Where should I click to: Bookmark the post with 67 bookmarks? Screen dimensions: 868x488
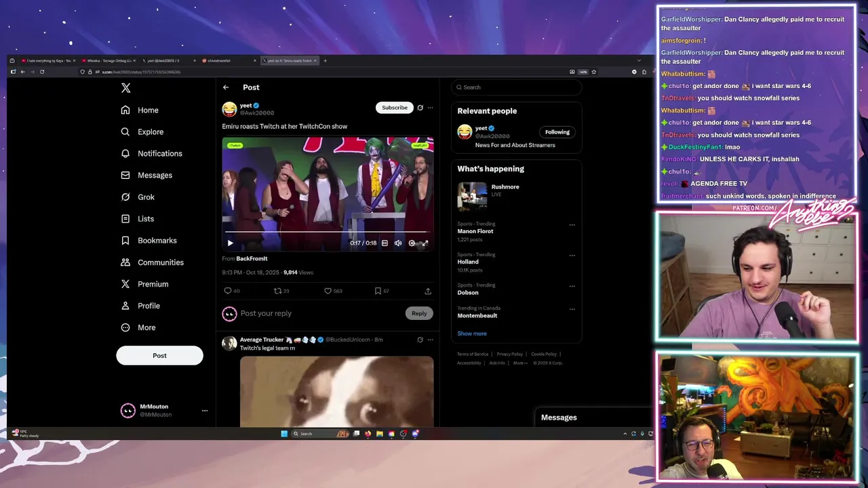[x=378, y=291]
